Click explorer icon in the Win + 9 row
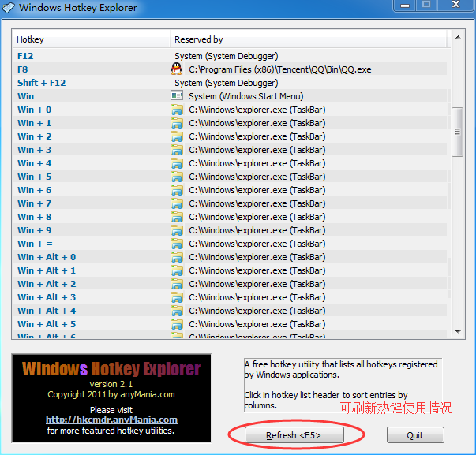This screenshot has width=476, height=455. [x=177, y=230]
